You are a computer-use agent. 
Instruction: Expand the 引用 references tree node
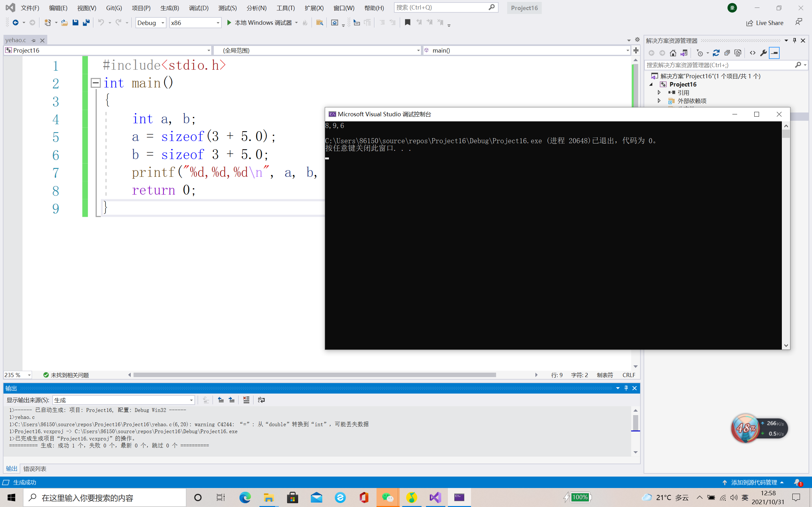(x=659, y=93)
